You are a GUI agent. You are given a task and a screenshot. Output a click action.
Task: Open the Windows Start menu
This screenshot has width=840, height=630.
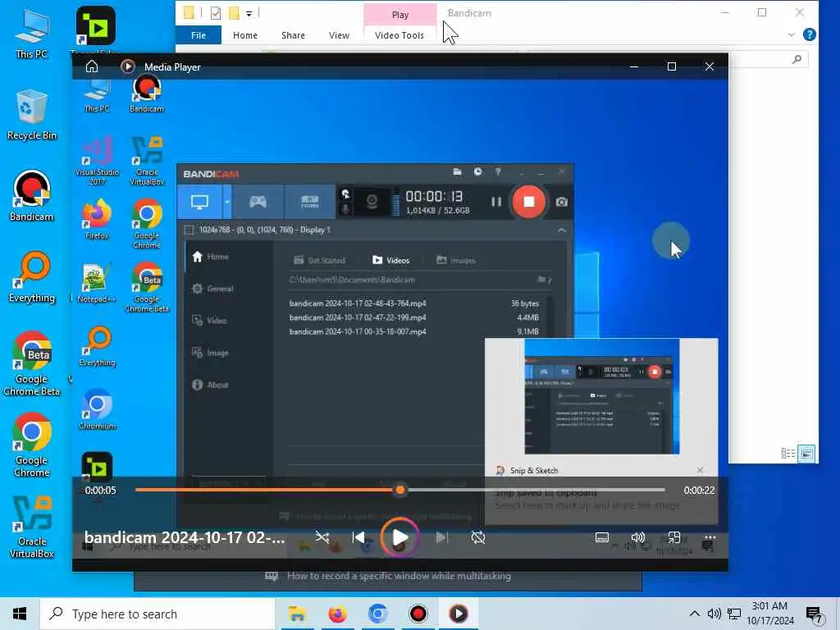click(20, 614)
